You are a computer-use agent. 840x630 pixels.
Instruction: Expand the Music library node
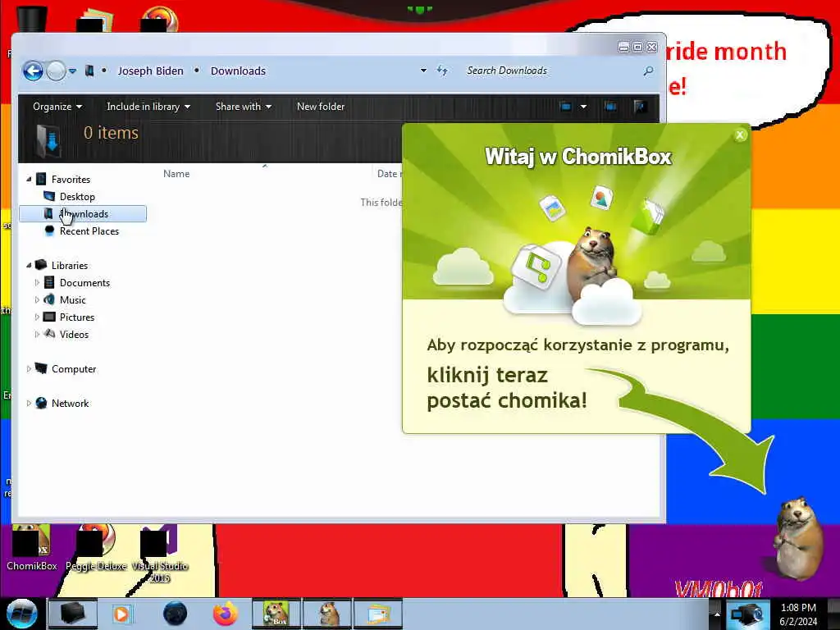pyautogui.click(x=37, y=299)
